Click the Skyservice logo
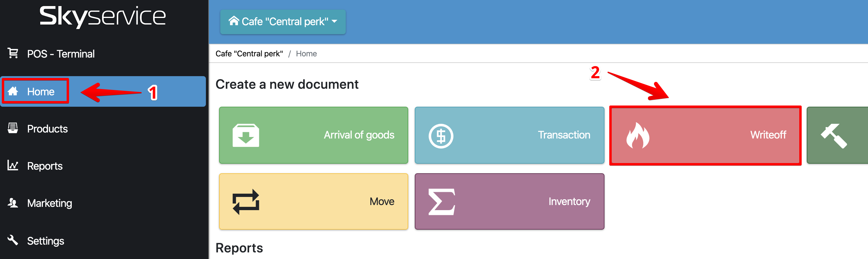Image resolution: width=868 pixels, height=259 pixels. pyautogui.click(x=102, y=16)
